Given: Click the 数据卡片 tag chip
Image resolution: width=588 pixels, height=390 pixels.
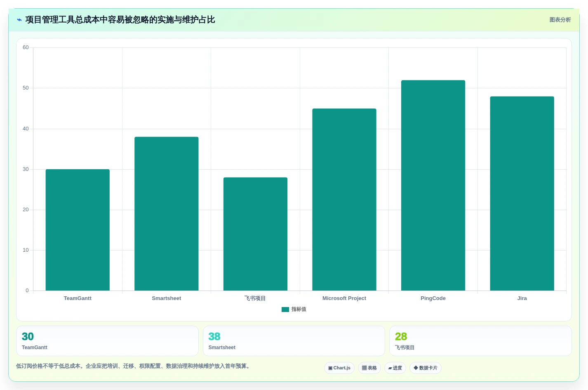Looking at the screenshot, I should tap(426, 368).
